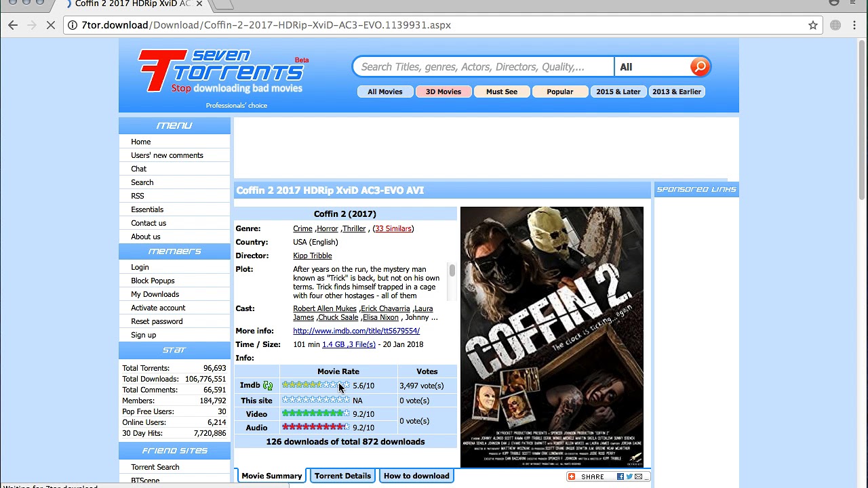Open cast member Elisa Nixon
Screen dimensions: 868x488
tap(380, 317)
